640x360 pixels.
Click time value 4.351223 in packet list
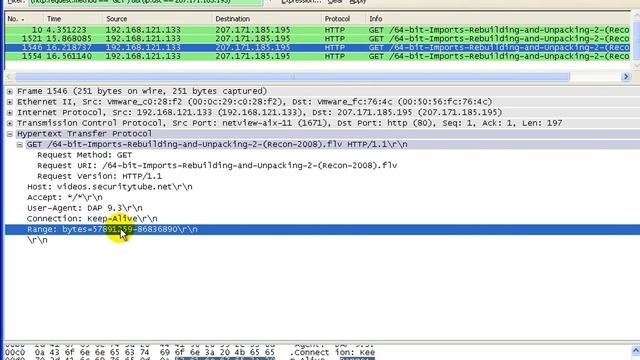click(x=66, y=30)
